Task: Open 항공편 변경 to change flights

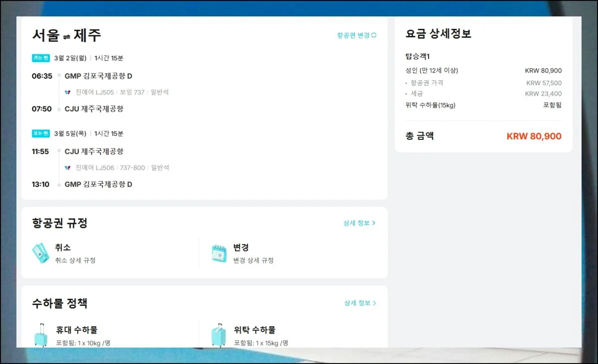Action: (x=353, y=35)
